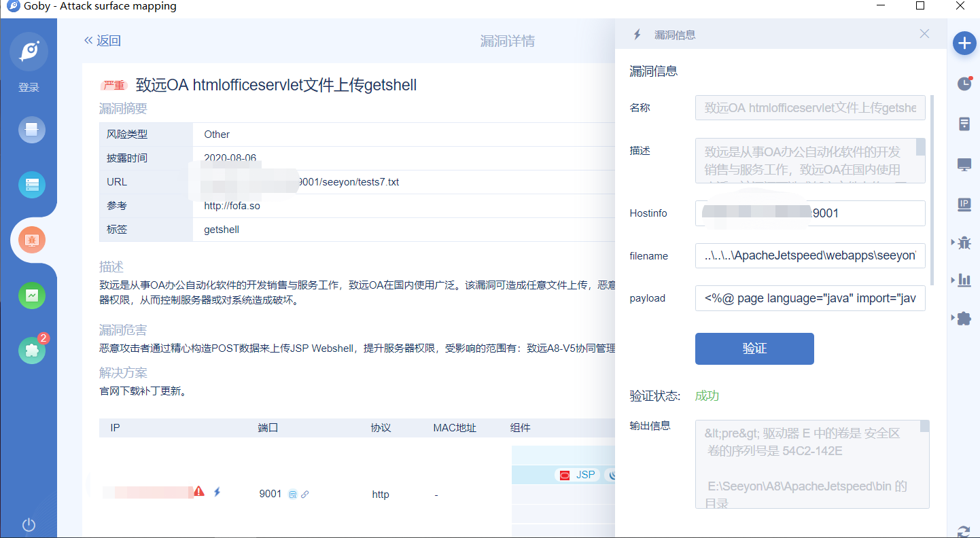
Task: Open the server assets icon in right toolbar
Action: [964, 124]
